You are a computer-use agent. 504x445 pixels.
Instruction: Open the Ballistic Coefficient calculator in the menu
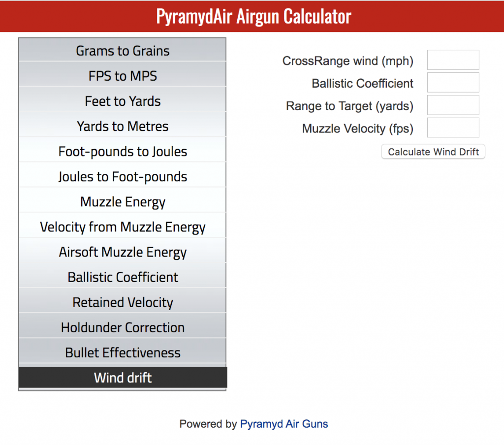[123, 277]
